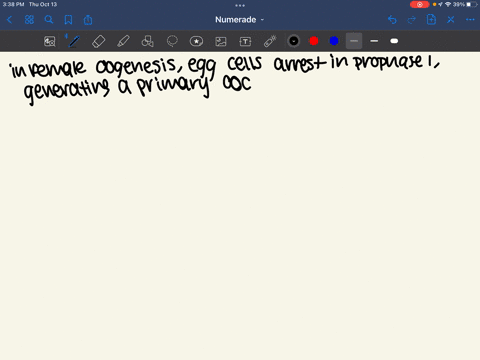This screenshot has width=480, height=360.
Task: Select the Image insert tool
Action: pos(221,41)
